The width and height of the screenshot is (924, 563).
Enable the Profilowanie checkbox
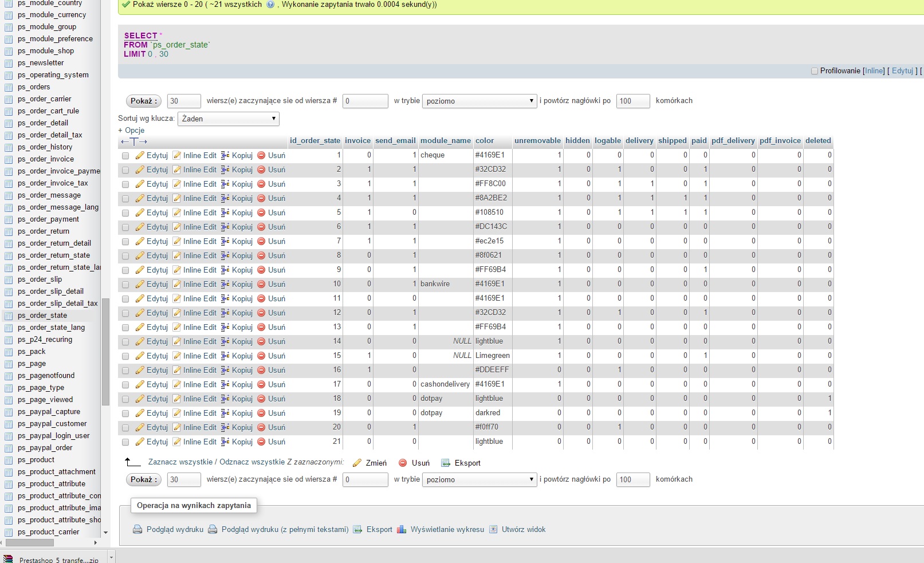click(x=814, y=71)
